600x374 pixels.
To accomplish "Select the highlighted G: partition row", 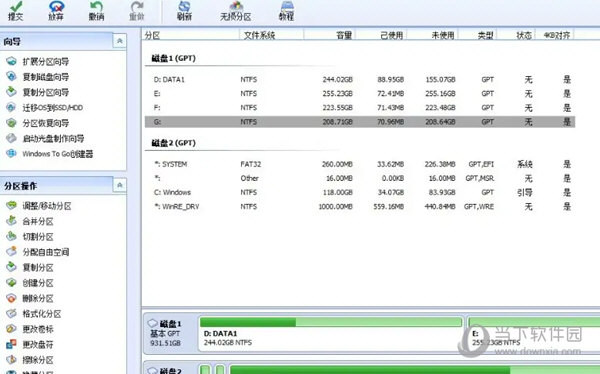I will 360,122.
